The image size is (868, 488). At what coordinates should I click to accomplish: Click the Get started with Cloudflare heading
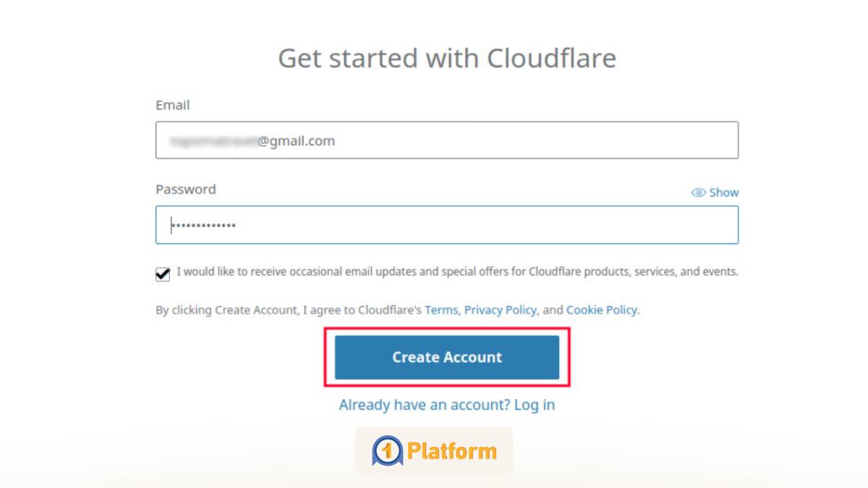447,58
